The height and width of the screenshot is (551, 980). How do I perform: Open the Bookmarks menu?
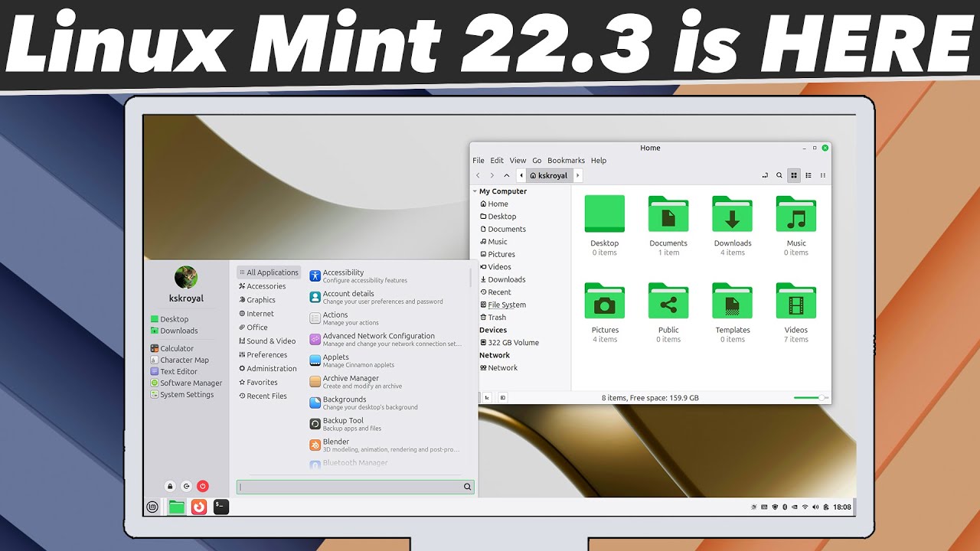[x=566, y=161]
